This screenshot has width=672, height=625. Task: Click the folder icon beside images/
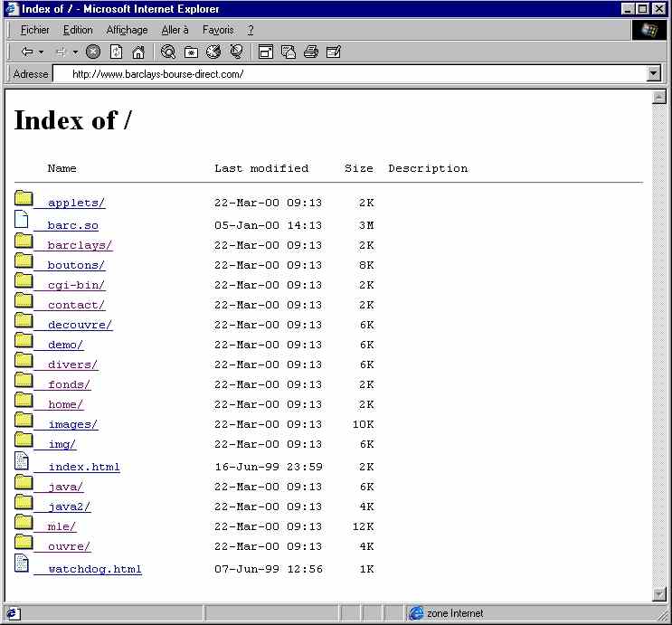[24, 420]
